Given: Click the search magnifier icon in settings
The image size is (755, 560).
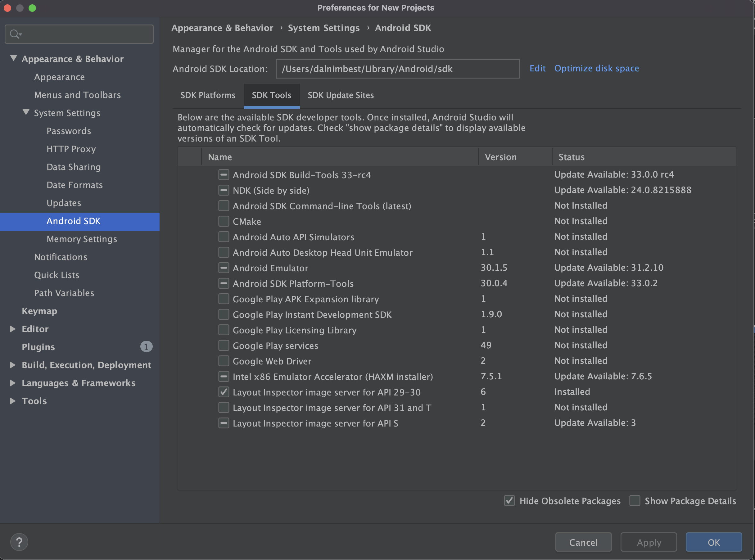Looking at the screenshot, I should 15,34.
